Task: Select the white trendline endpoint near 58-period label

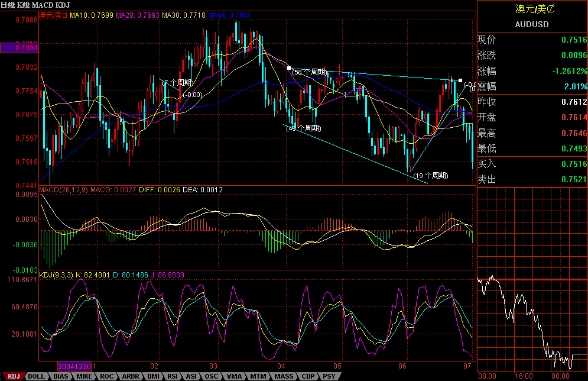Action: coord(288,69)
